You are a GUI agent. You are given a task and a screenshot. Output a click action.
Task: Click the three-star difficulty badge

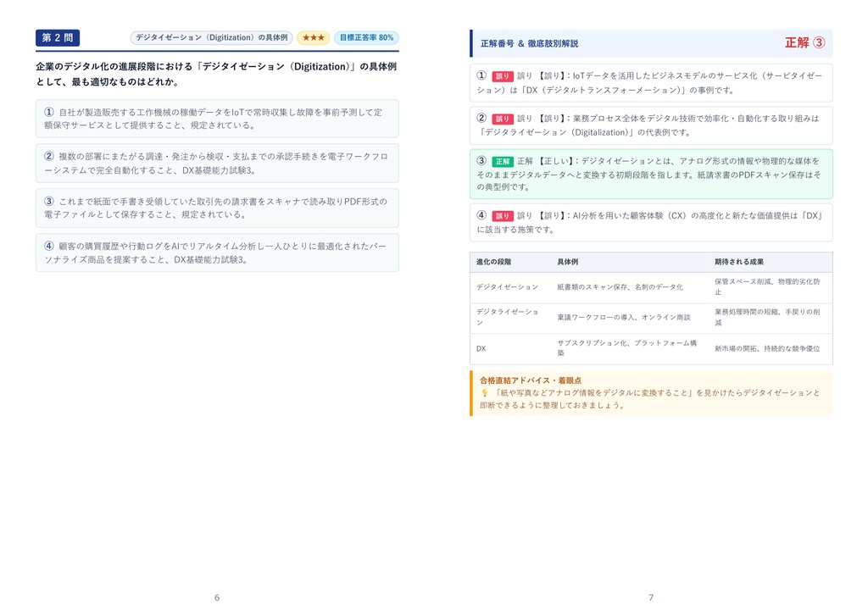point(314,37)
